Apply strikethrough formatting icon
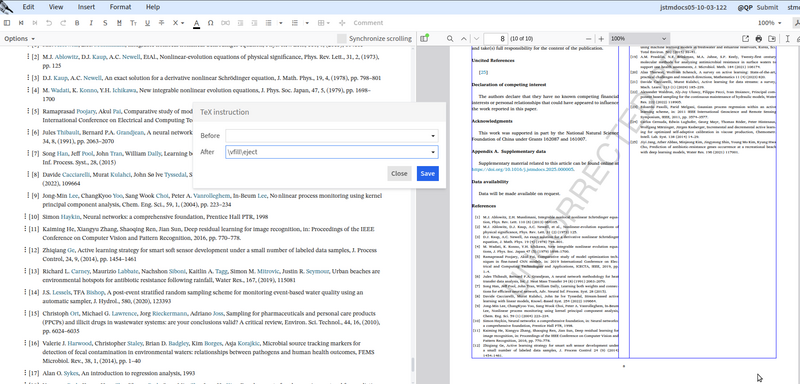 coord(162,23)
